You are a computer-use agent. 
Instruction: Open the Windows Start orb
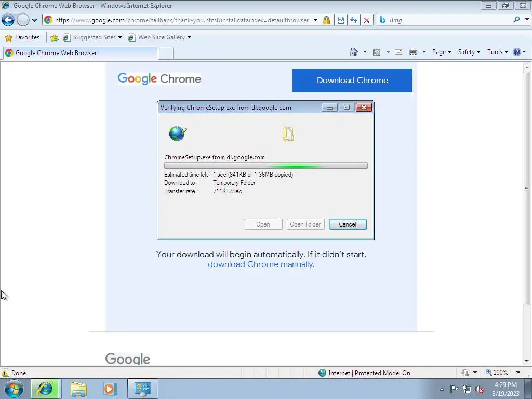coord(14,389)
